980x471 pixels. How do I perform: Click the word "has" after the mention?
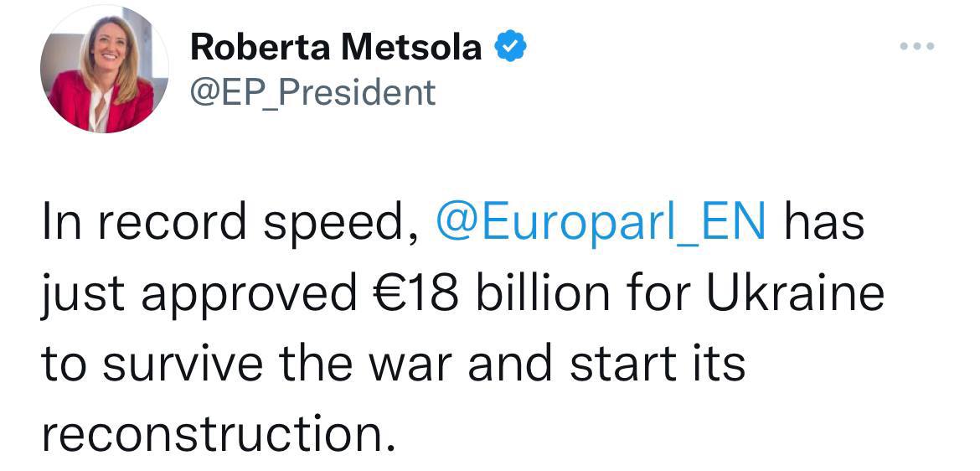(825, 223)
